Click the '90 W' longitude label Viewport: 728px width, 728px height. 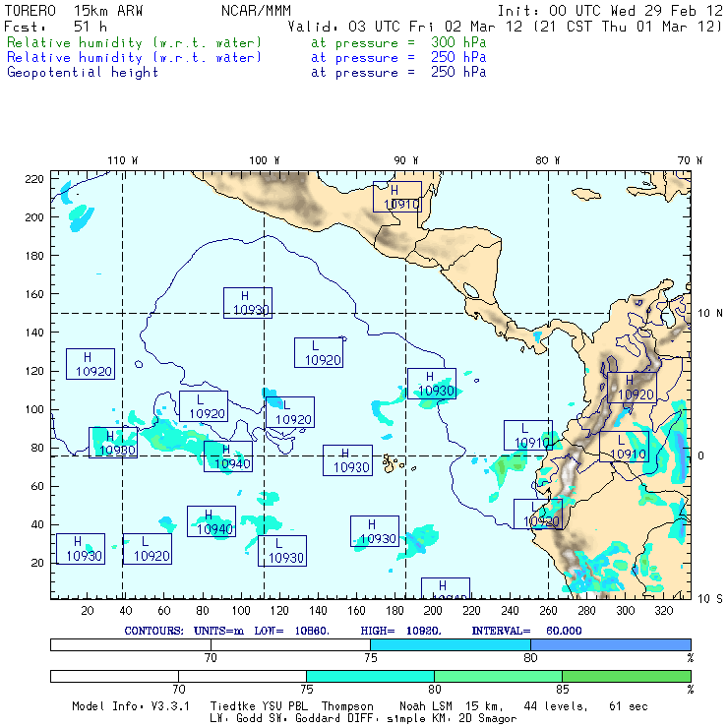point(405,160)
